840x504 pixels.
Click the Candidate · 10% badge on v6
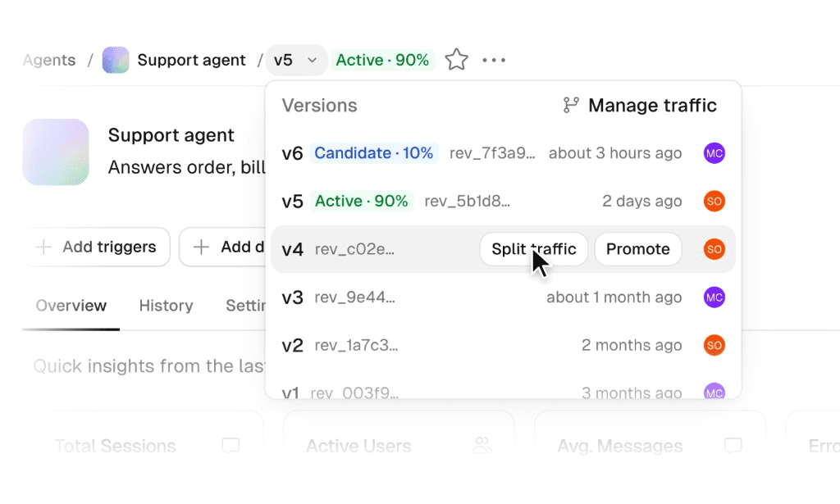tap(374, 153)
